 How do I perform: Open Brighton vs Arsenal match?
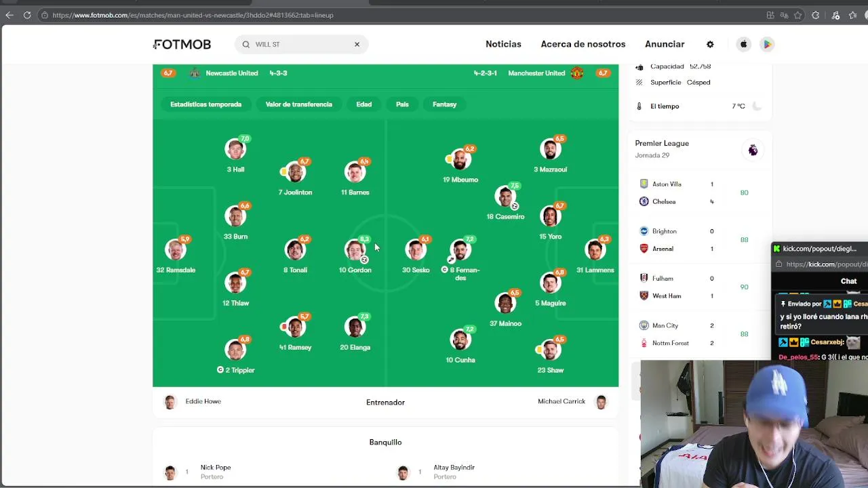tap(700, 240)
